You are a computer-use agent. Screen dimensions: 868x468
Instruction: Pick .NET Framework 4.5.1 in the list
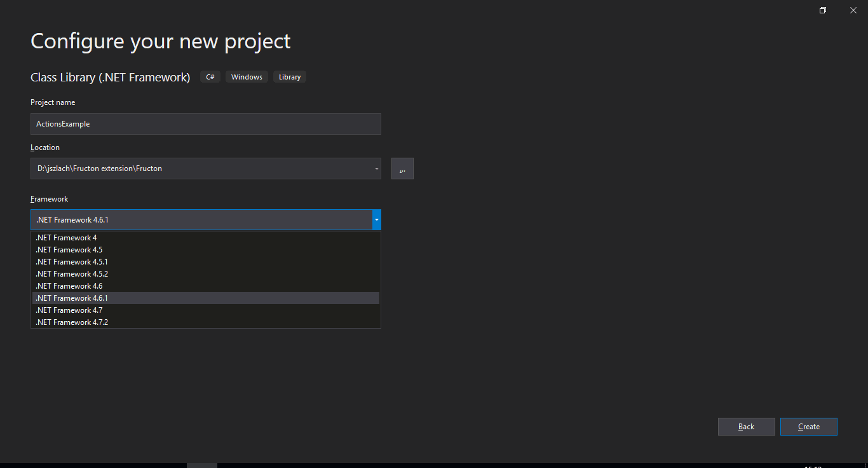point(206,262)
